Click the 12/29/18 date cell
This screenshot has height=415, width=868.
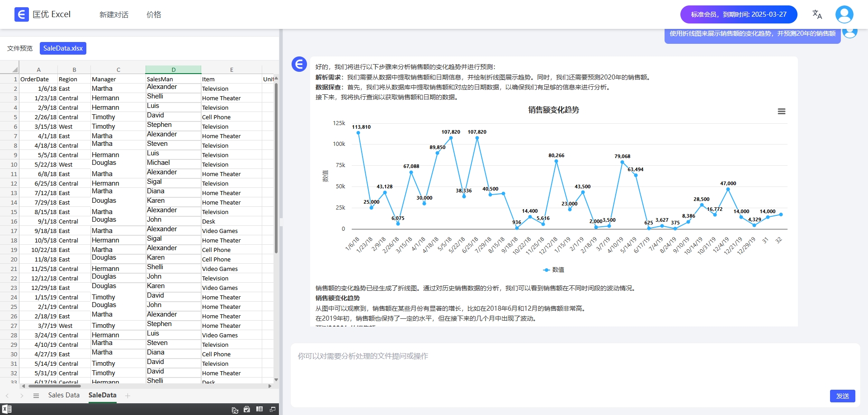tap(38, 288)
